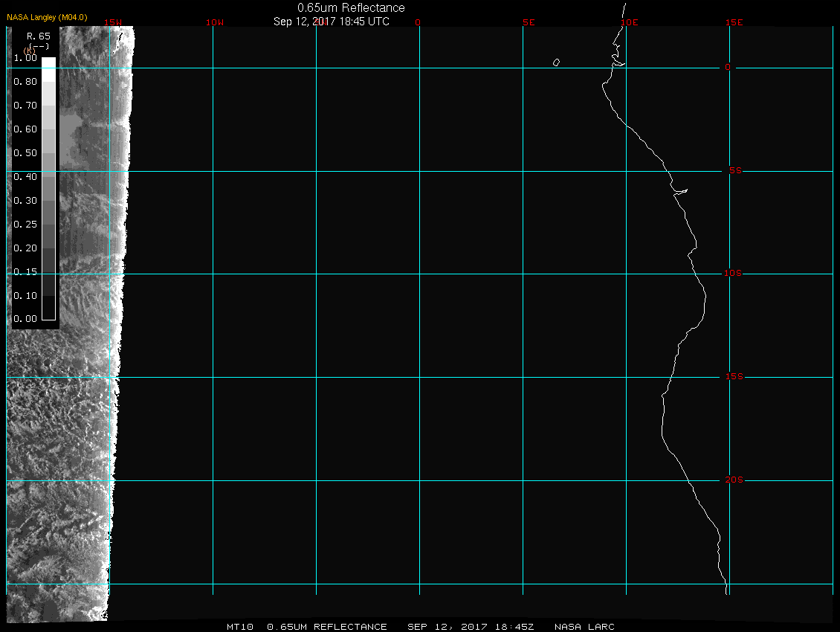Click the "10S" latitude label
The height and width of the screenshot is (632, 840).
click(x=732, y=274)
